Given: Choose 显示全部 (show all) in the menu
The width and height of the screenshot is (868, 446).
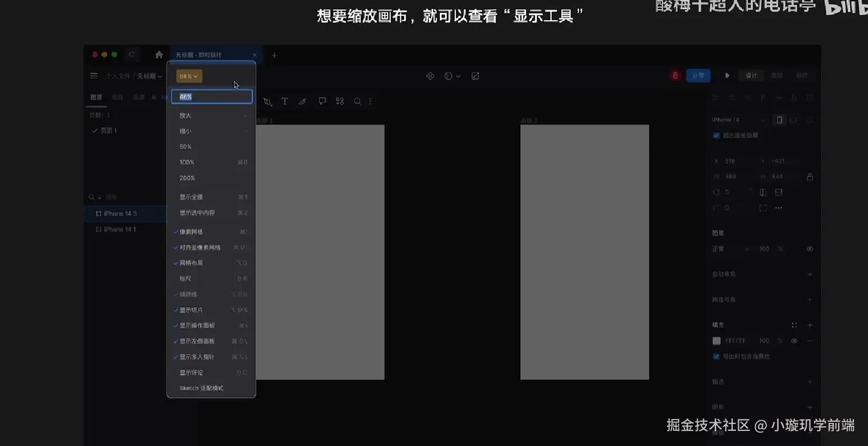Looking at the screenshot, I should (x=211, y=197).
